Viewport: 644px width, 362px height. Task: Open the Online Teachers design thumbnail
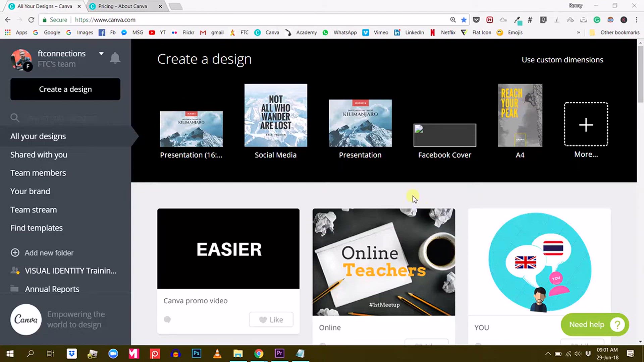[x=384, y=262]
